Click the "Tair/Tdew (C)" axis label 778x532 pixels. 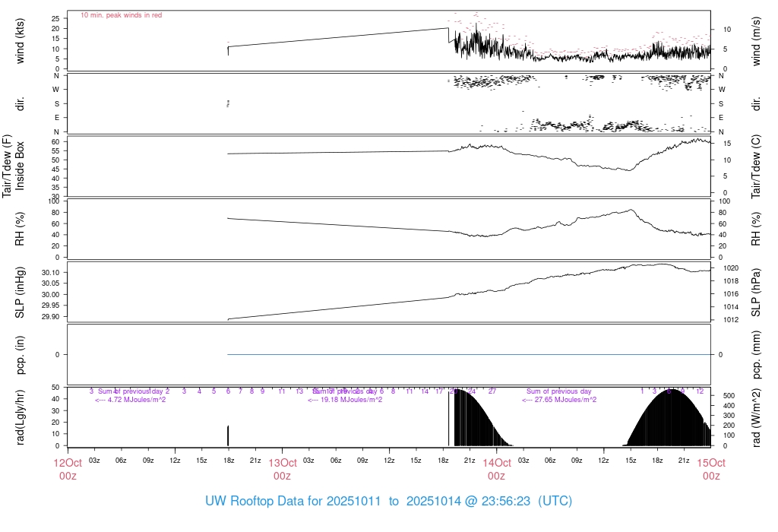tap(756, 166)
